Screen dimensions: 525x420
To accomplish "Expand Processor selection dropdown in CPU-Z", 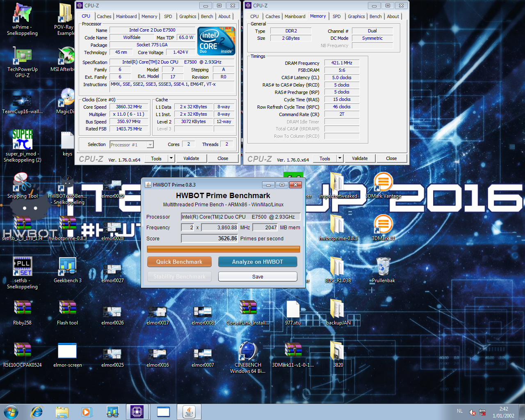I will 150,145.
